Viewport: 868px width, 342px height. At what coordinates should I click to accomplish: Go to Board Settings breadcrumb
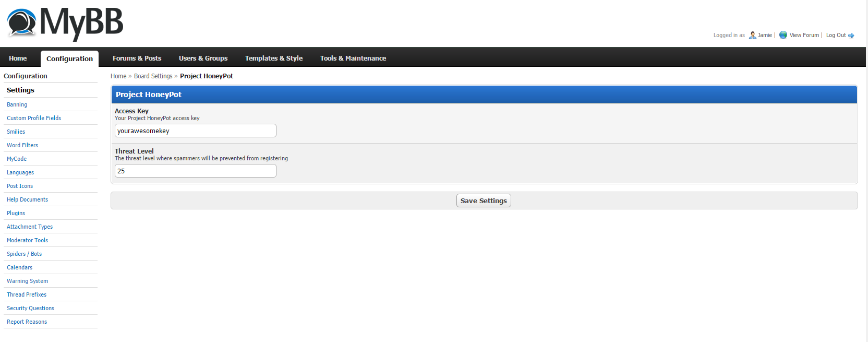[153, 76]
